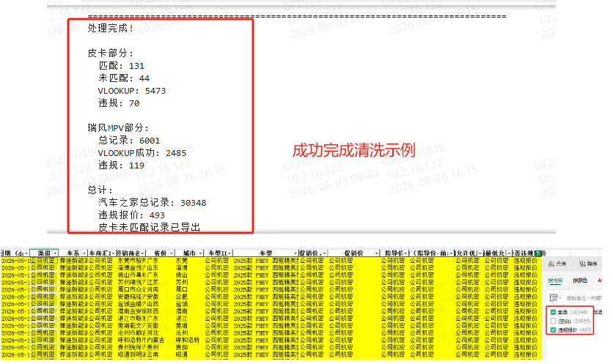The image size is (613, 364).
Task: Open the 经销商名 column filter dropdown
Action: pos(142,253)
